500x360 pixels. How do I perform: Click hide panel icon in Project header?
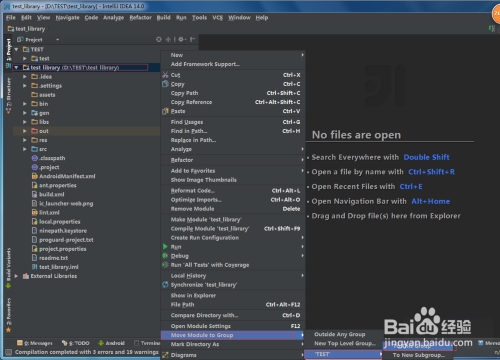click(192, 39)
